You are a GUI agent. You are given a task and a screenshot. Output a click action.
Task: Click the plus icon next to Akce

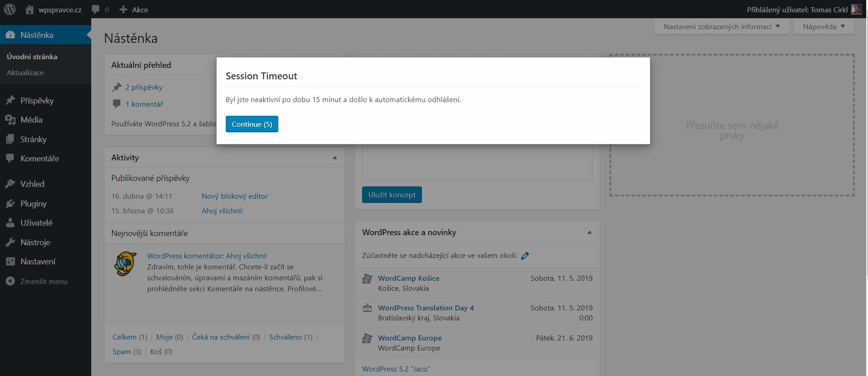(x=123, y=10)
